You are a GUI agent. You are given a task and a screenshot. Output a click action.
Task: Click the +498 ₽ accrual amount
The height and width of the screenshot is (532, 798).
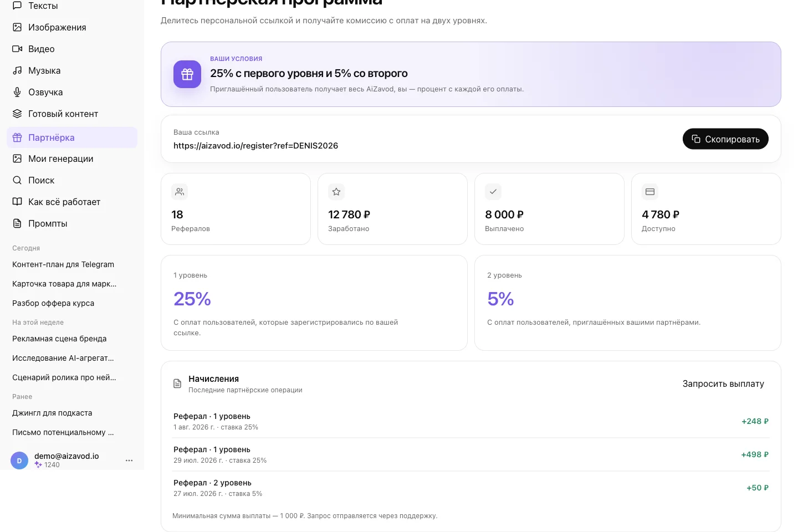click(755, 454)
